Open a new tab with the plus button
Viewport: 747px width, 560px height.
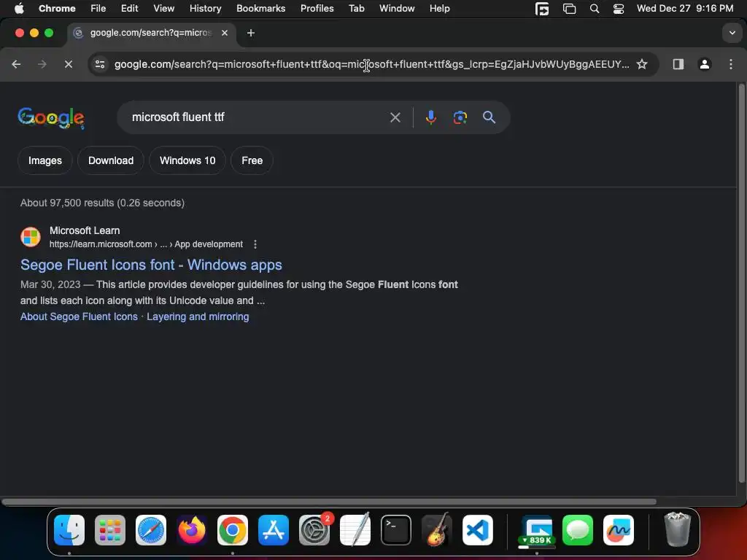(x=251, y=33)
